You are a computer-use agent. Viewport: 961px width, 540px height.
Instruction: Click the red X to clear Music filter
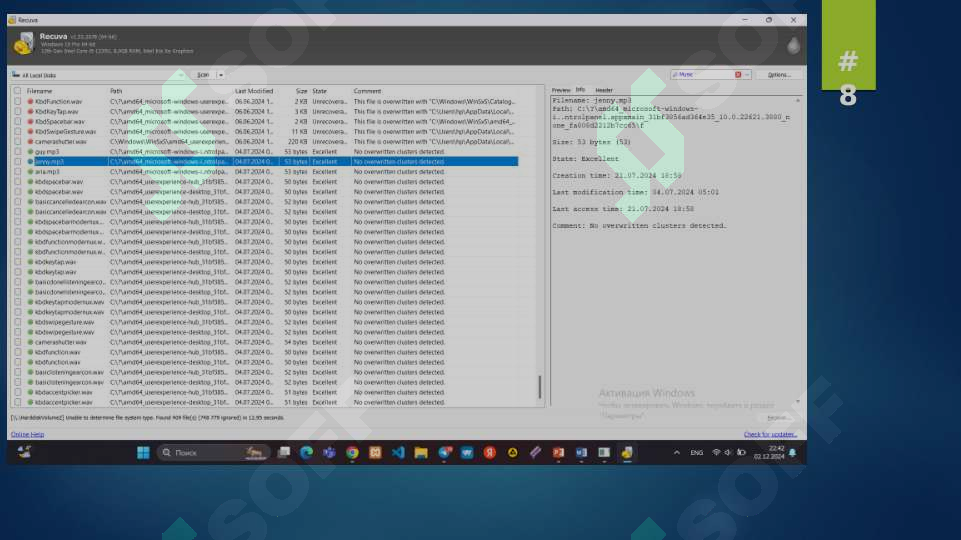coord(738,75)
